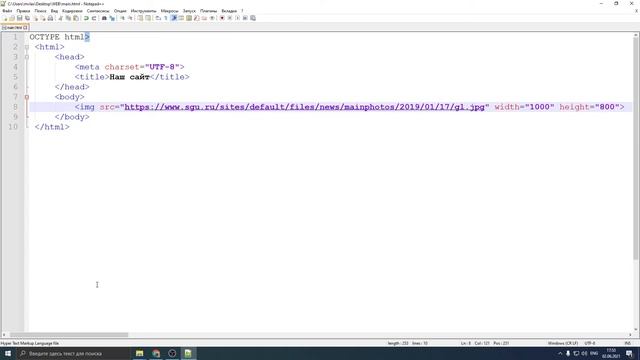Toggle INS insert mode in status bar

[627, 343]
